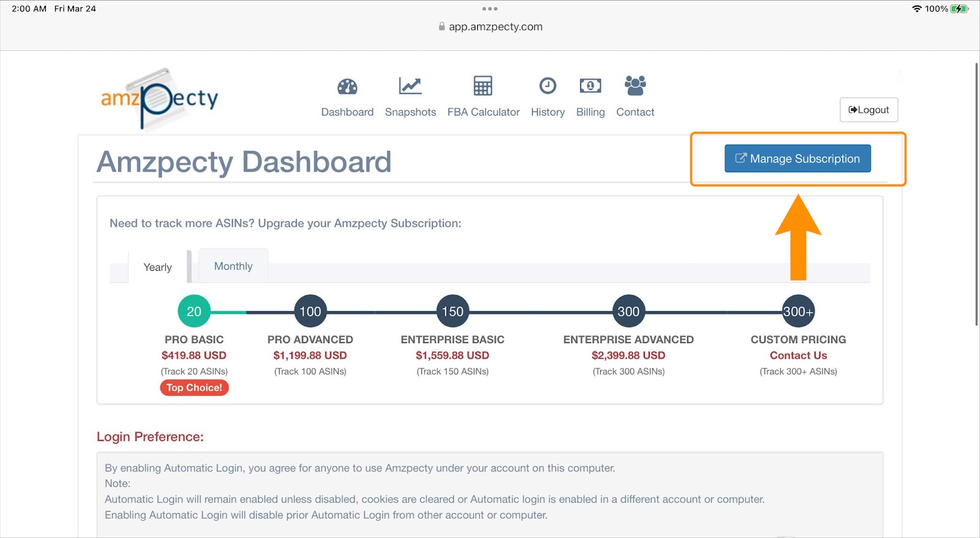Tap the app.amzpecty.com address bar
This screenshot has width=980, height=538.
point(496,26)
